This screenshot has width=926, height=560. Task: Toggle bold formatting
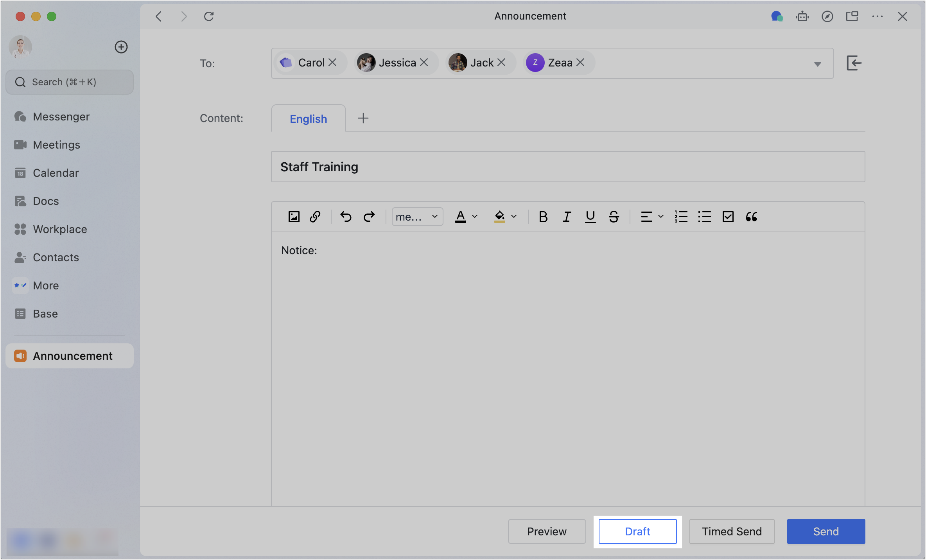point(543,217)
